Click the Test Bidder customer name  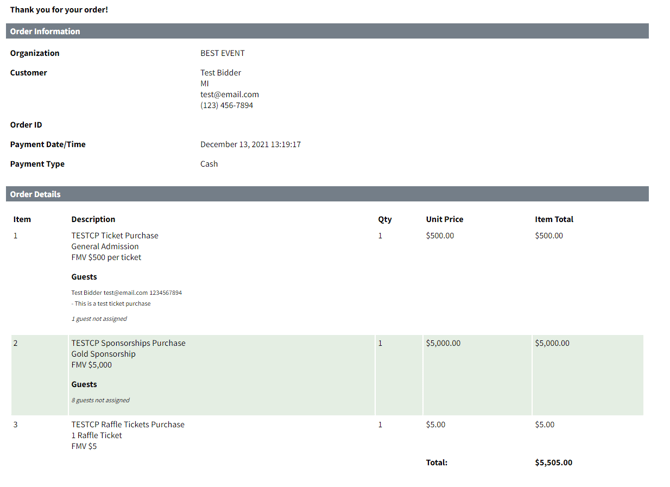click(220, 72)
